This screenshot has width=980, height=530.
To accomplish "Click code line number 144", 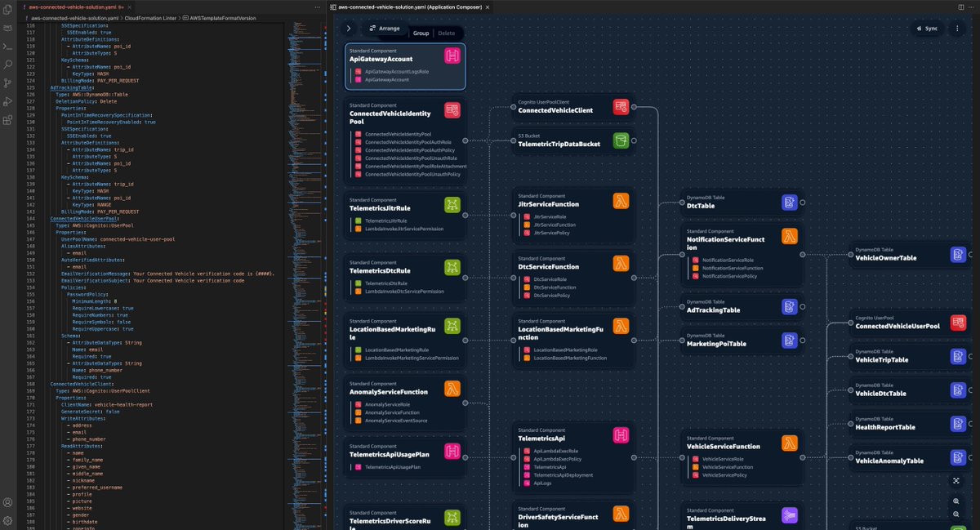I will pos(32,219).
